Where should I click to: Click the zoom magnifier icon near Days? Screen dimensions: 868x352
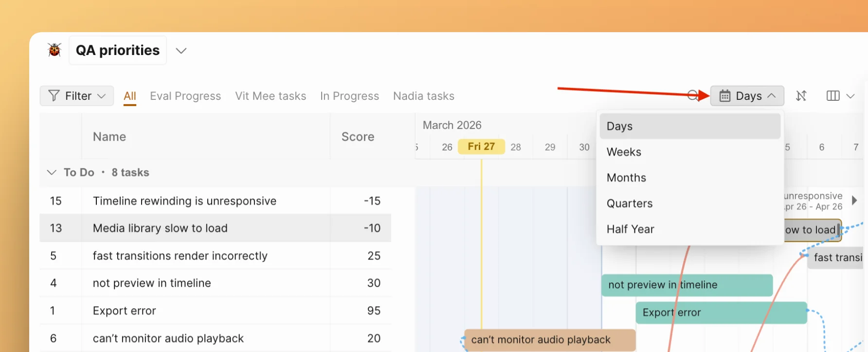(x=692, y=95)
